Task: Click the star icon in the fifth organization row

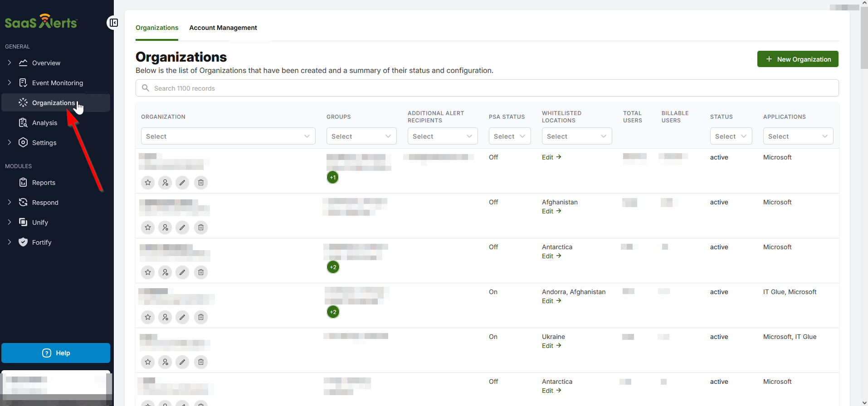Action: (148, 362)
